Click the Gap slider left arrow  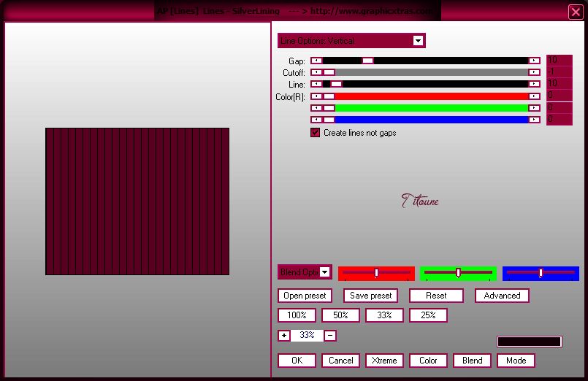316,61
